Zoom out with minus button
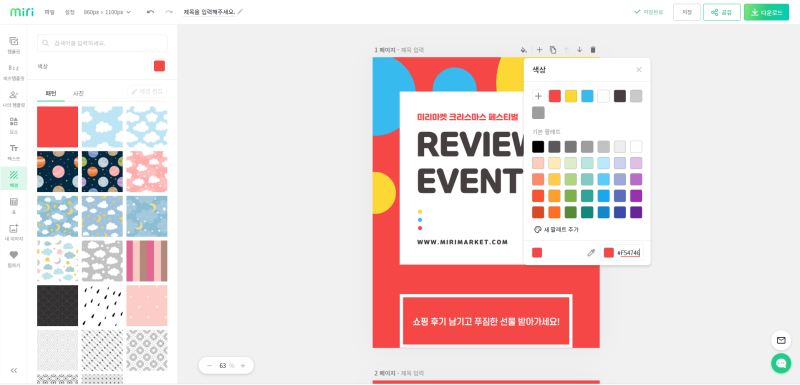The image size is (800, 385). (x=209, y=366)
